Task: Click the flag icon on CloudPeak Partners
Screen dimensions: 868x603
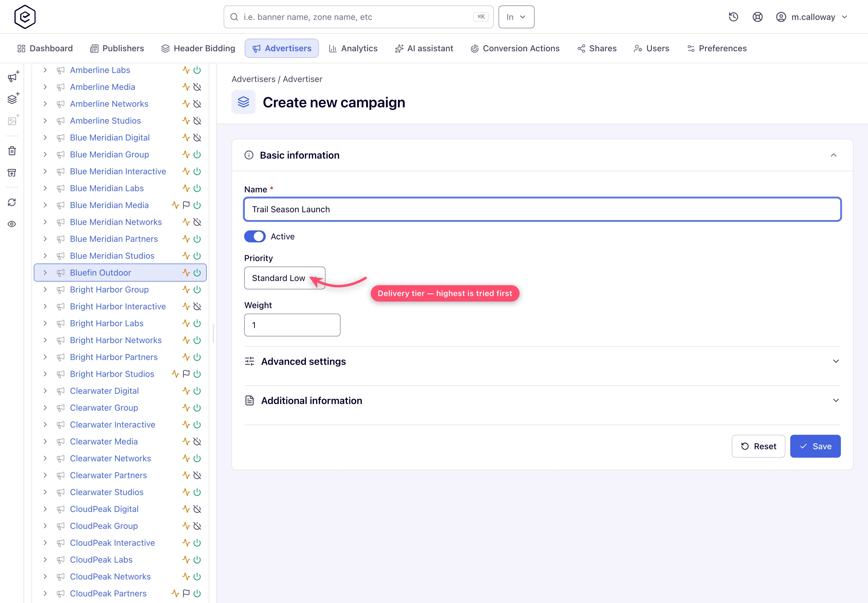Action: (x=186, y=593)
